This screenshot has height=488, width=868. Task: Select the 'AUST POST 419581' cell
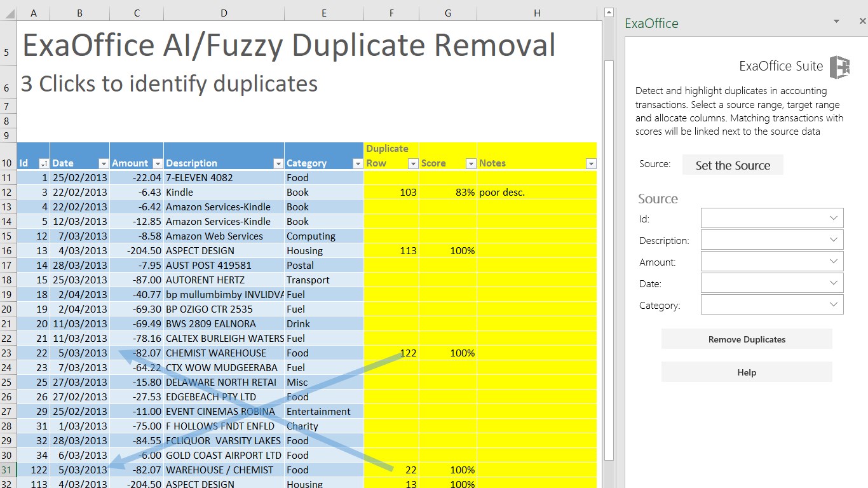[x=224, y=265]
